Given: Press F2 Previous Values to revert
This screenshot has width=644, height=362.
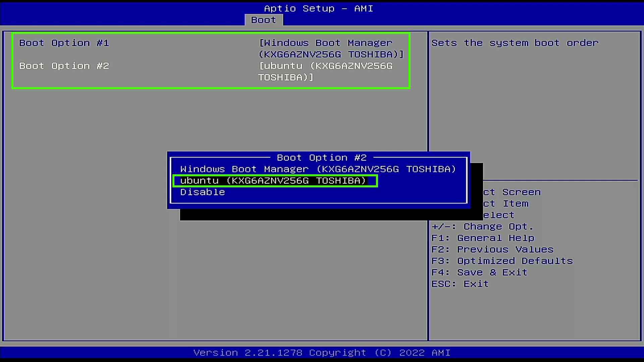Looking at the screenshot, I should (x=492, y=249).
